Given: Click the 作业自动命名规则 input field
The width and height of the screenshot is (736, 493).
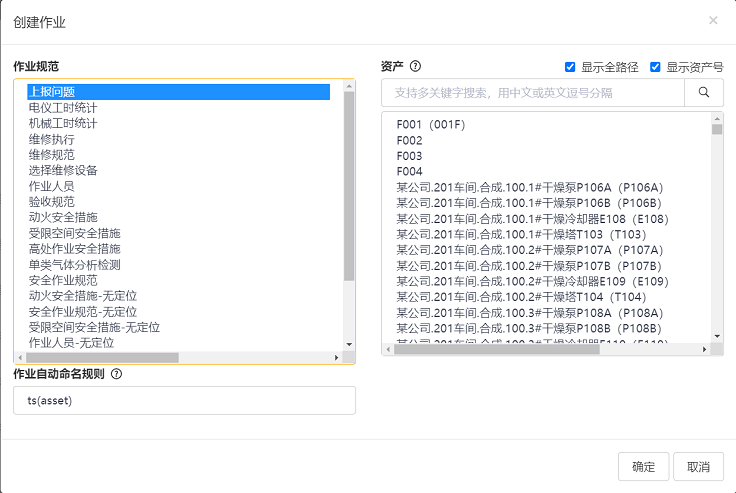Looking at the screenshot, I should pyautogui.click(x=184, y=401).
